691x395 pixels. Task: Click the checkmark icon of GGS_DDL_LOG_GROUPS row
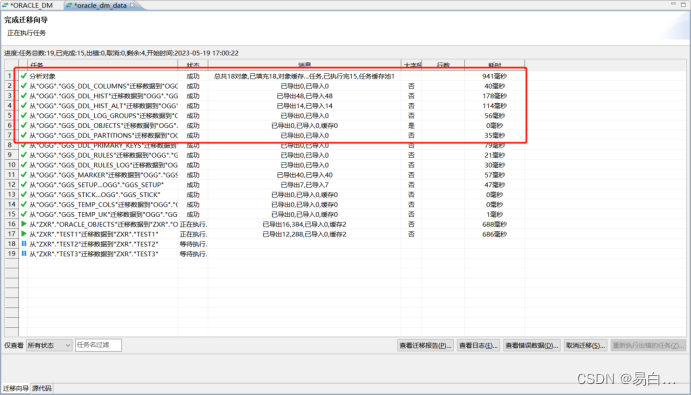[x=23, y=116]
